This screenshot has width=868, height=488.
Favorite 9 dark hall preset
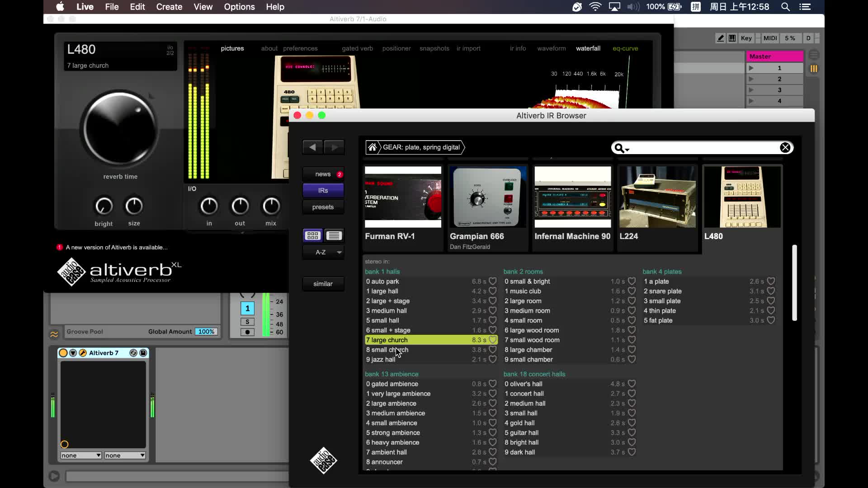pos(632,452)
